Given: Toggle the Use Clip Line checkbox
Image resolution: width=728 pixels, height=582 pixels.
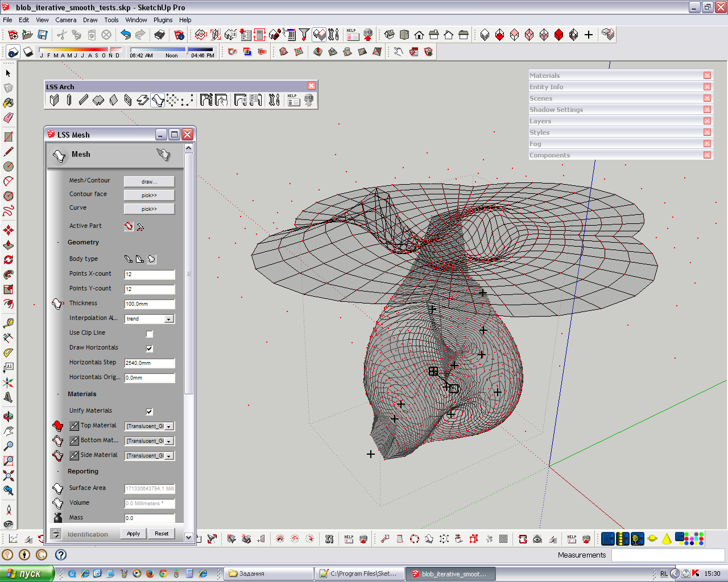Looking at the screenshot, I should click(x=150, y=334).
